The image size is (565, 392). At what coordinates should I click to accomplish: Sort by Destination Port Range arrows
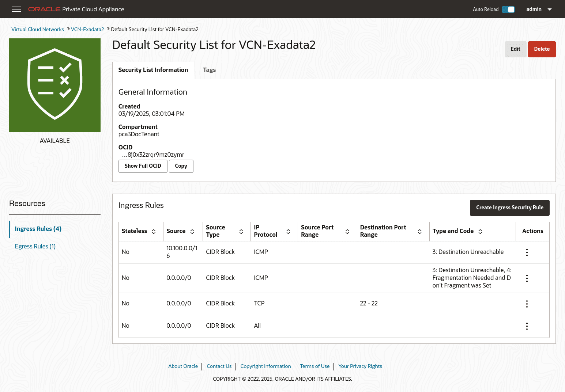coord(419,231)
